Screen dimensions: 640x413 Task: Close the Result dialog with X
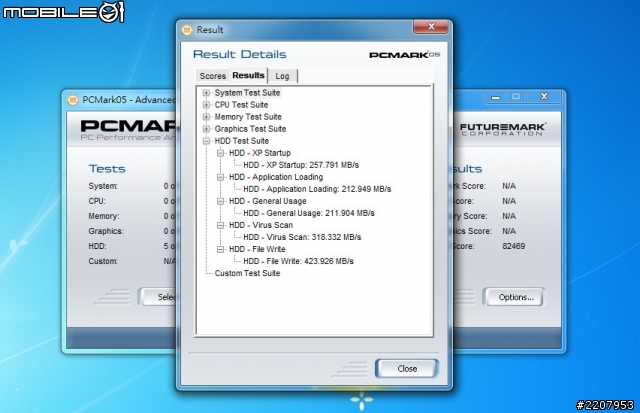431,27
